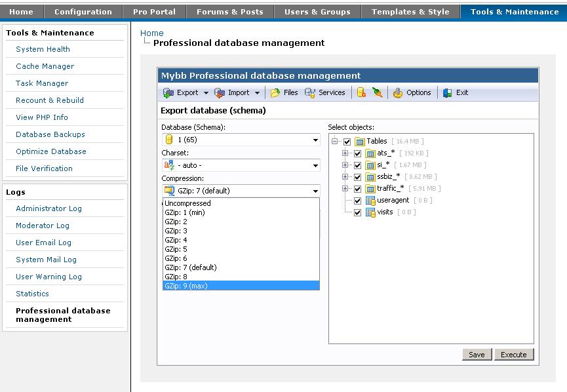Click the Export toolbar icon
567x392 pixels.
[x=168, y=93]
